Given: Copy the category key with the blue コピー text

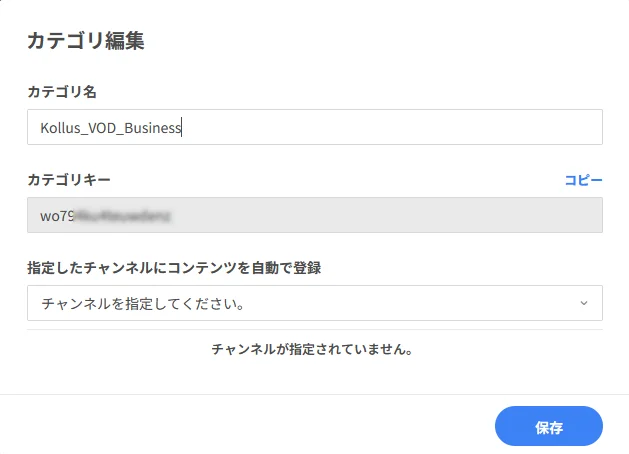Looking at the screenshot, I should (583, 180).
